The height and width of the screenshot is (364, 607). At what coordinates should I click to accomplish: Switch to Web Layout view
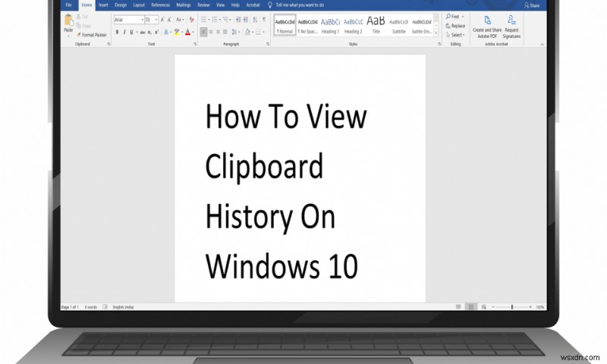[x=484, y=307]
